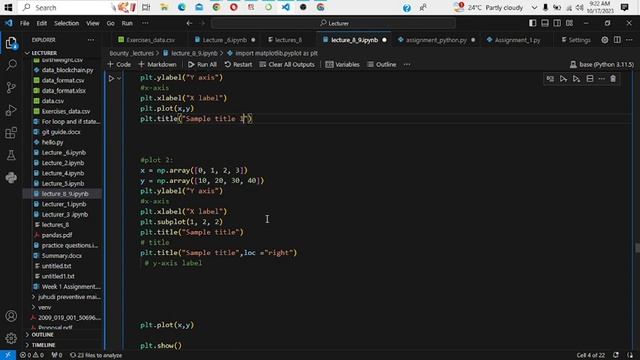Image resolution: width=640 pixels, height=360 pixels.
Task: Open Explorer more actions ellipsis
Action: coord(91,40)
